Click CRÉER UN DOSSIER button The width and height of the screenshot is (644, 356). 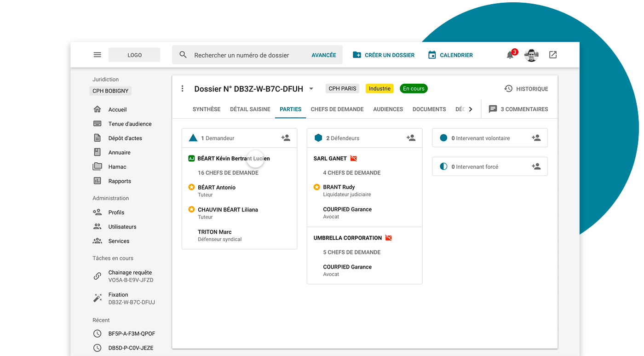(x=384, y=55)
